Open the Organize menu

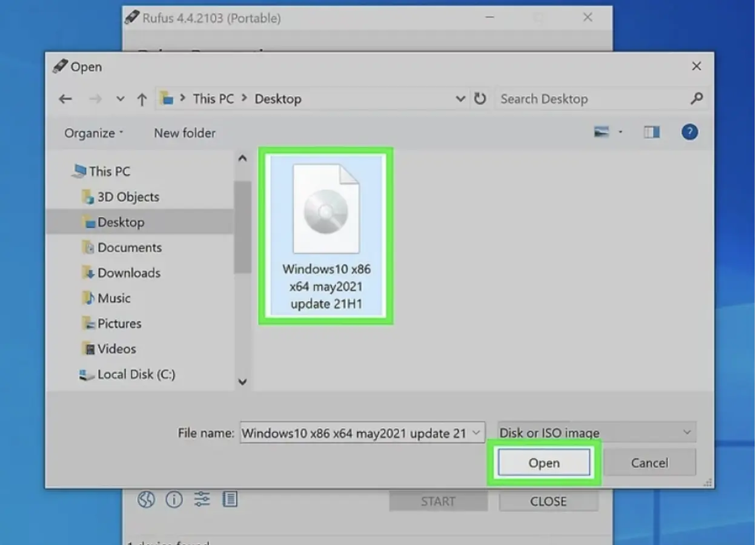[x=93, y=133]
